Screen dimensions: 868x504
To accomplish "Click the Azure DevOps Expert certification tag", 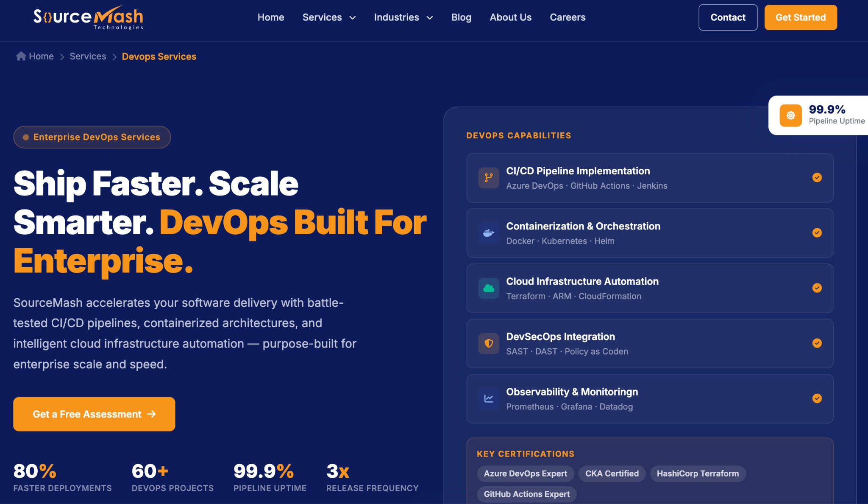I will (525, 473).
